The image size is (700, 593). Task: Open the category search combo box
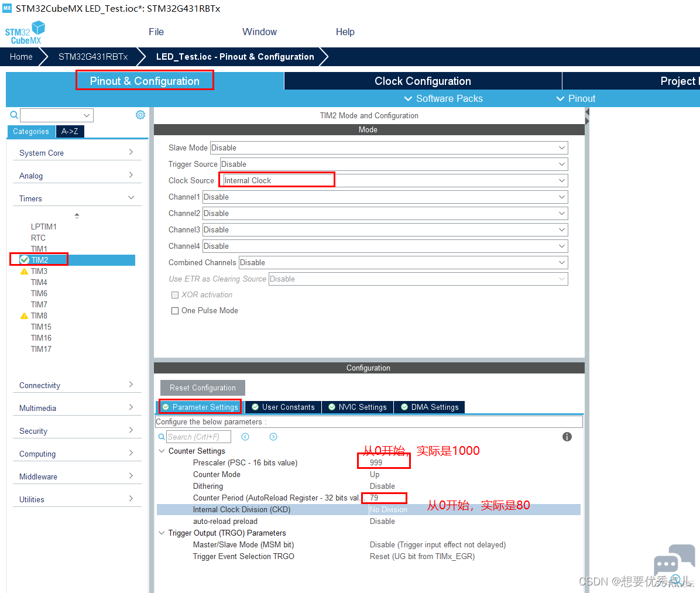coord(57,115)
